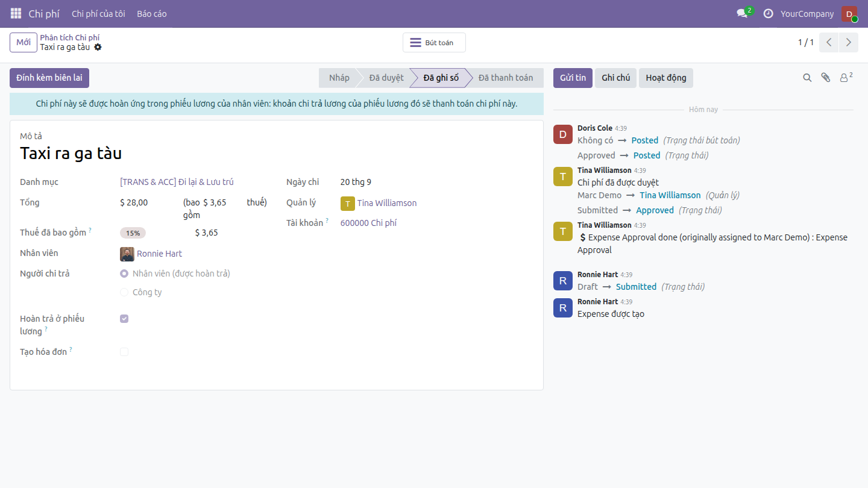
Task: Open the Danh mục category field
Action: [177, 182]
